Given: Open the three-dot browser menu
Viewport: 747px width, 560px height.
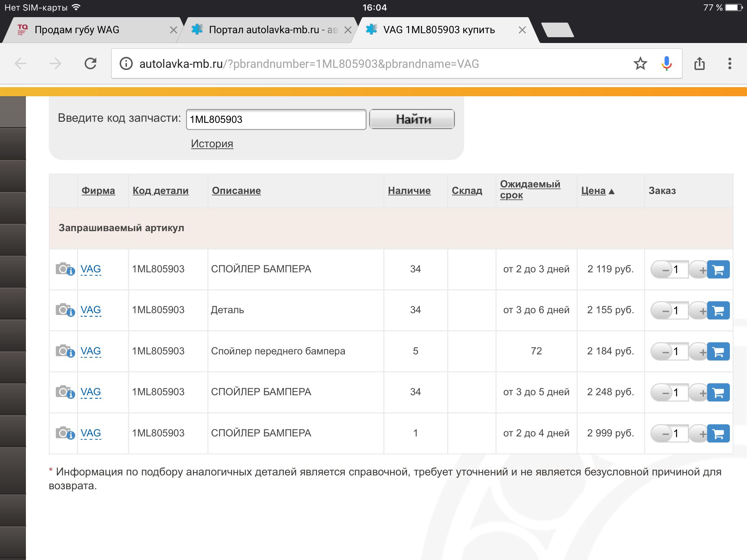Looking at the screenshot, I should tap(729, 64).
